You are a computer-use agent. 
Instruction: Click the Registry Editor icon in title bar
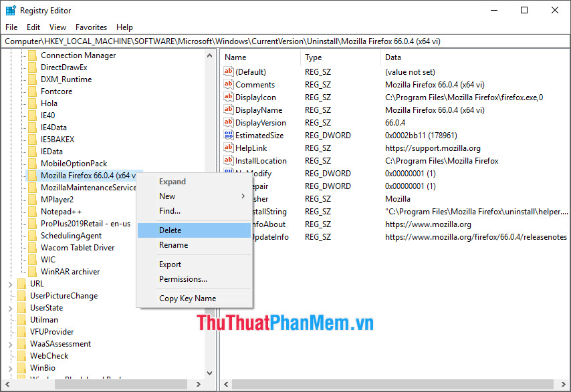pos(10,10)
